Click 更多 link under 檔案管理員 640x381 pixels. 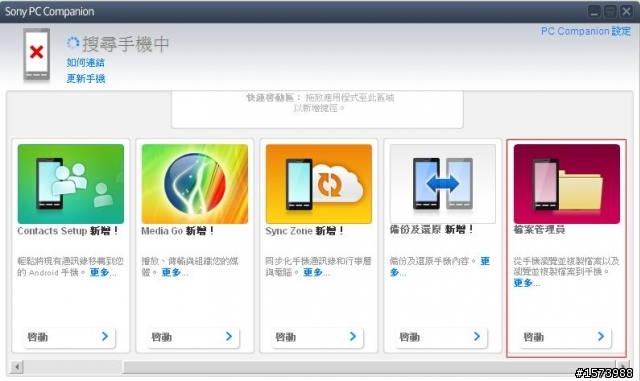[527, 283]
